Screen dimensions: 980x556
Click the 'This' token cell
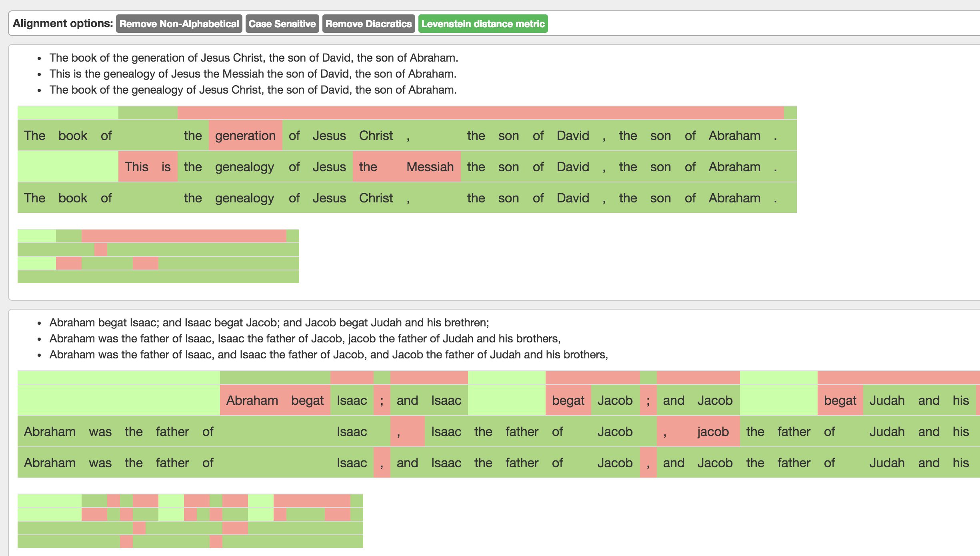pos(136,167)
